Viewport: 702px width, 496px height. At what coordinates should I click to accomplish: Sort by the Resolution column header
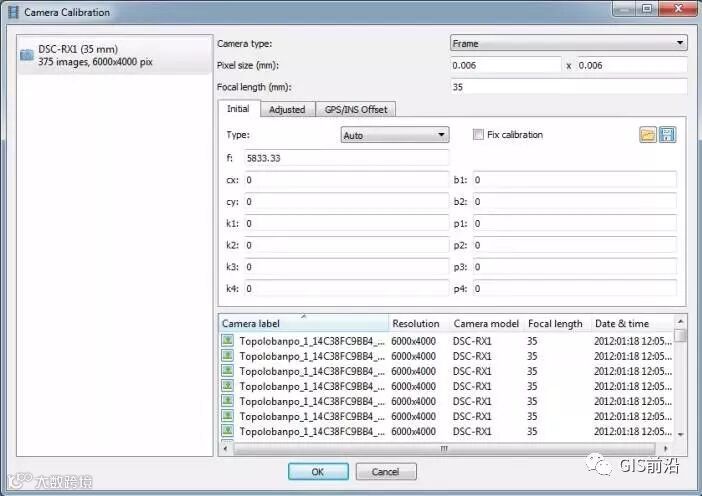pos(419,323)
